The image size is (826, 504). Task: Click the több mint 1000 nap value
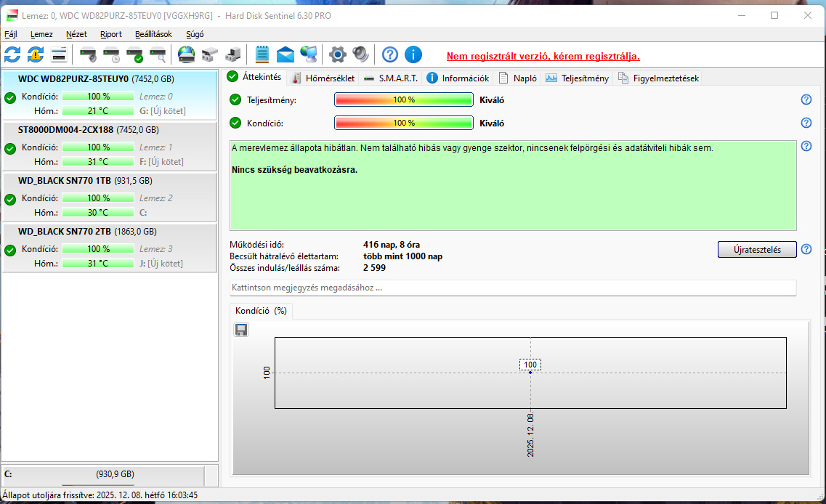pyautogui.click(x=403, y=256)
